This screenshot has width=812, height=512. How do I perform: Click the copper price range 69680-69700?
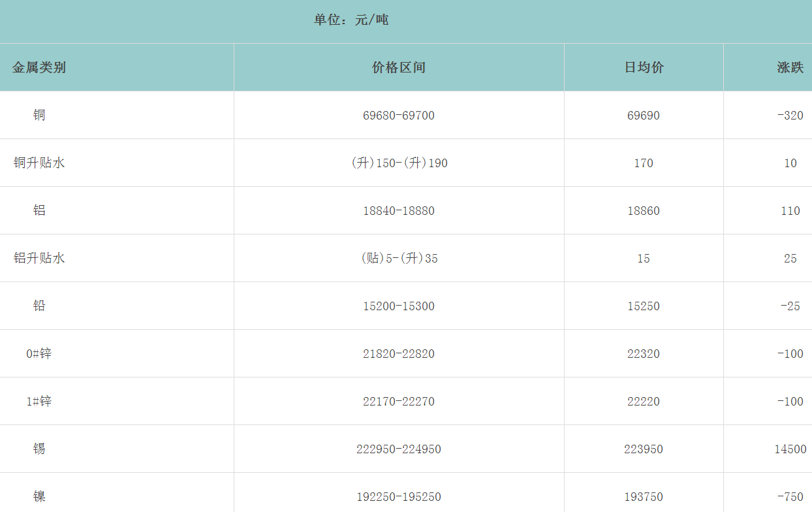tap(399, 116)
